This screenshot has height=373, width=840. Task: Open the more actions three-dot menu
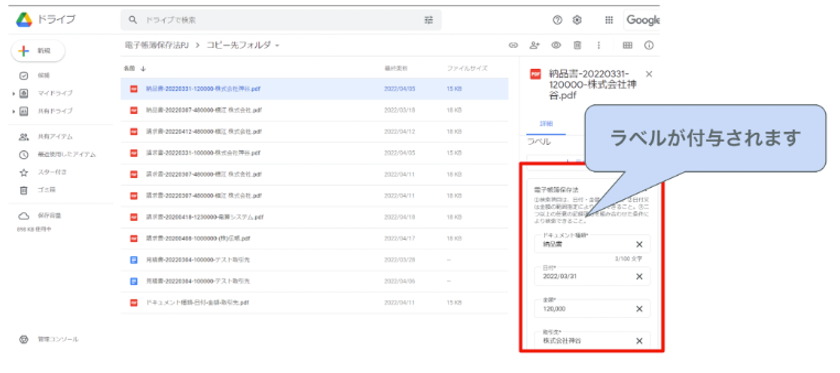point(599,46)
